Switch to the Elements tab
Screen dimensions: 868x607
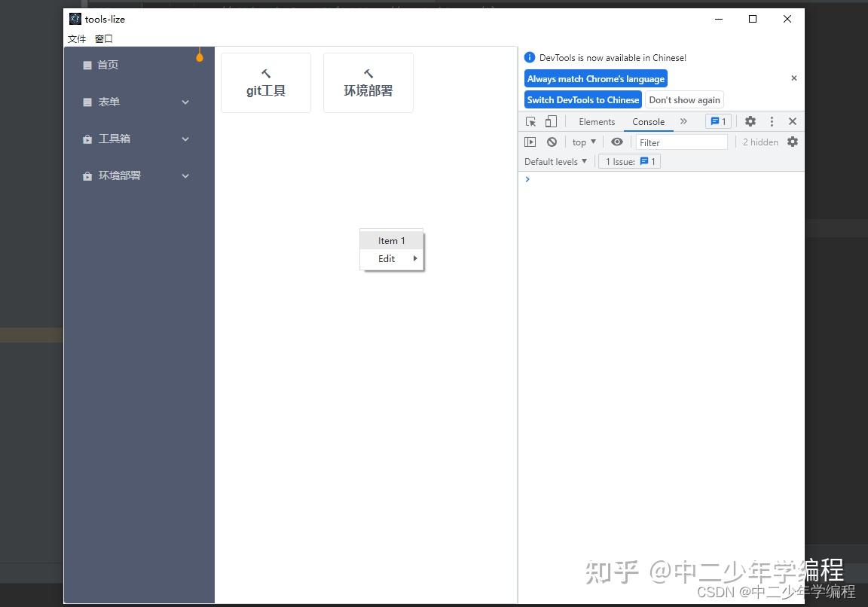click(x=597, y=122)
